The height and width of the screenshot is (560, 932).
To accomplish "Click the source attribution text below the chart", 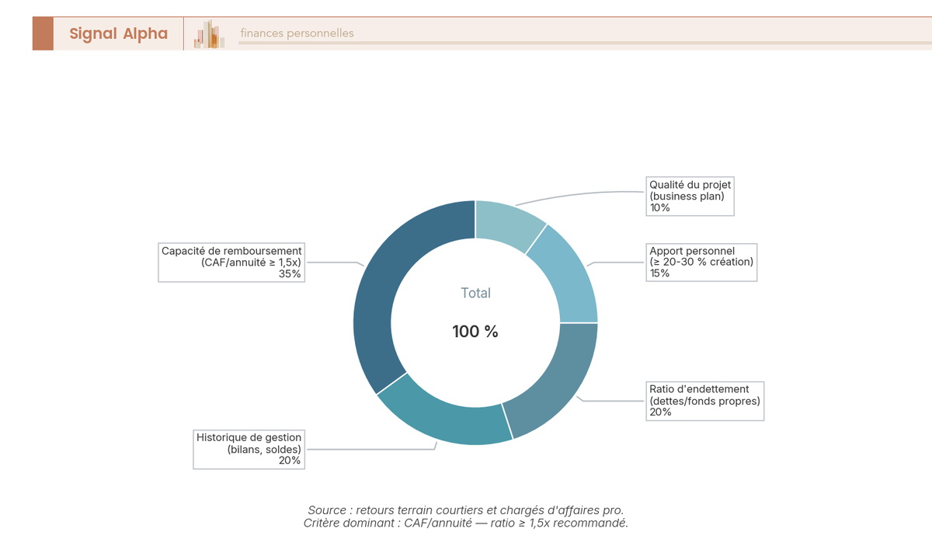I will pyautogui.click(x=466, y=510).
